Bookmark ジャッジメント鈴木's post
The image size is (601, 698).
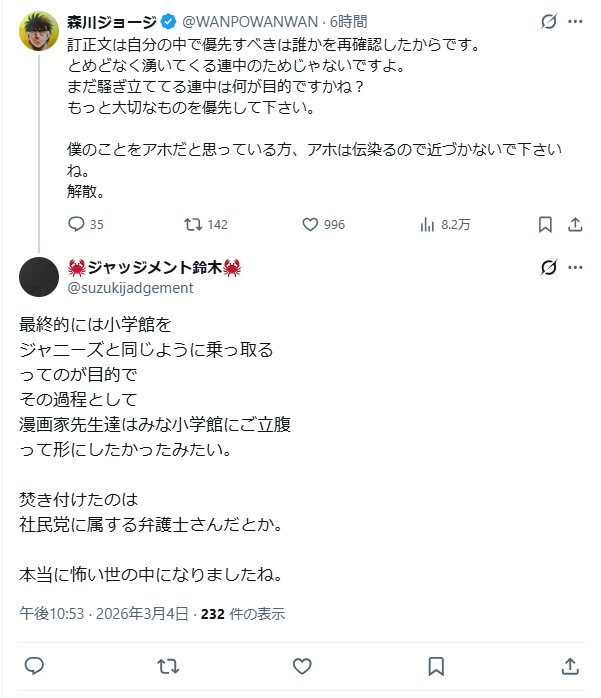pos(436,665)
